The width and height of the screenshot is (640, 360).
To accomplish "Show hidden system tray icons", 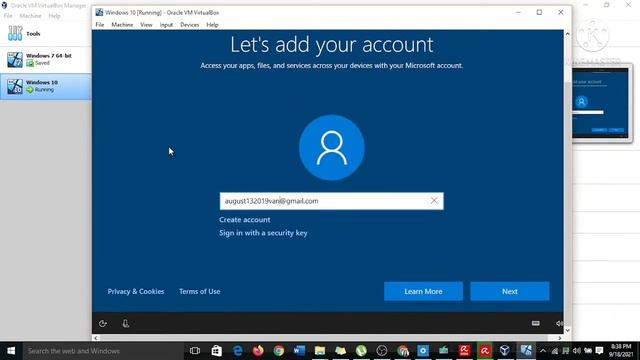I will [x=543, y=351].
